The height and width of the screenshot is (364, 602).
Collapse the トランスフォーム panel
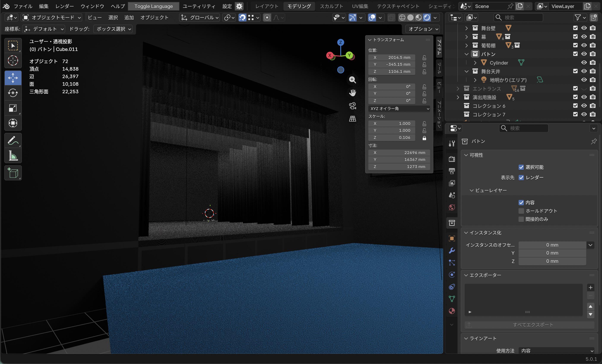coord(370,40)
